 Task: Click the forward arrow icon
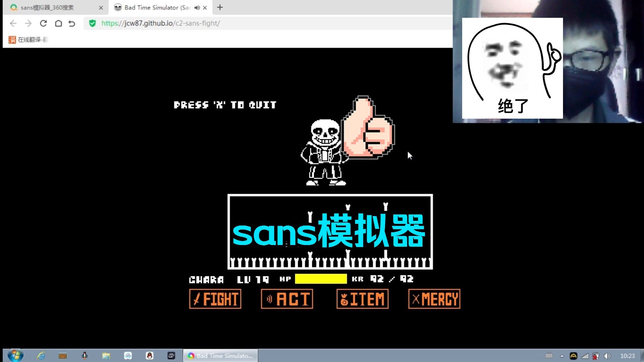[28, 24]
